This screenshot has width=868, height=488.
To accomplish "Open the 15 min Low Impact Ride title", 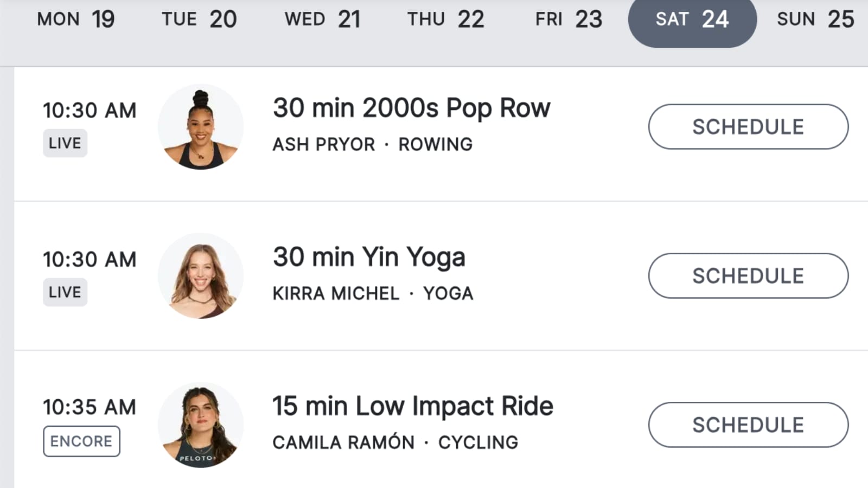I will [x=412, y=406].
